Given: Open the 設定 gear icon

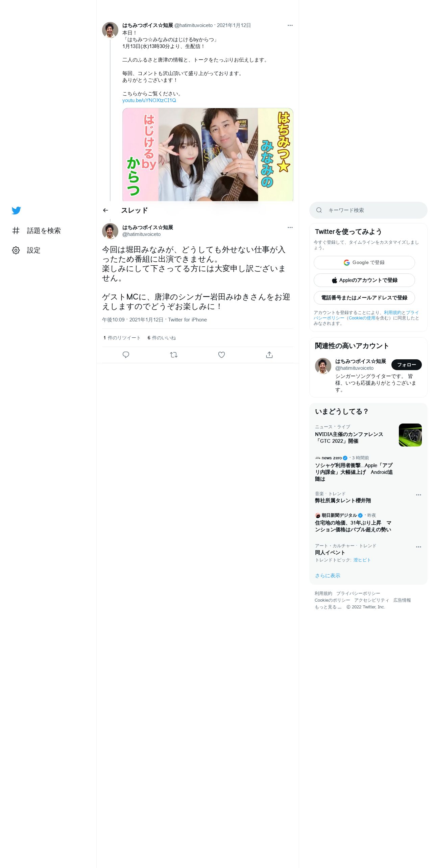Looking at the screenshot, I should [x=16, y=250].
